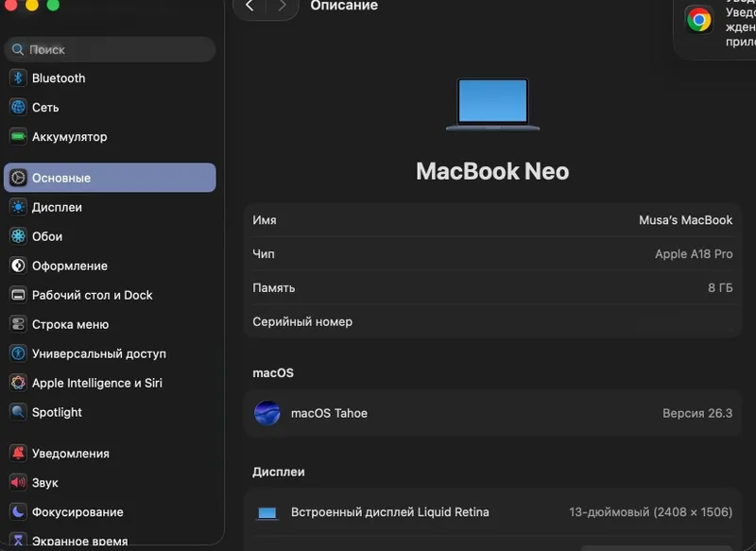Open the Обои sidebar item
The image size is (756, 551).
pyautogui.click(x=110, y=236)
